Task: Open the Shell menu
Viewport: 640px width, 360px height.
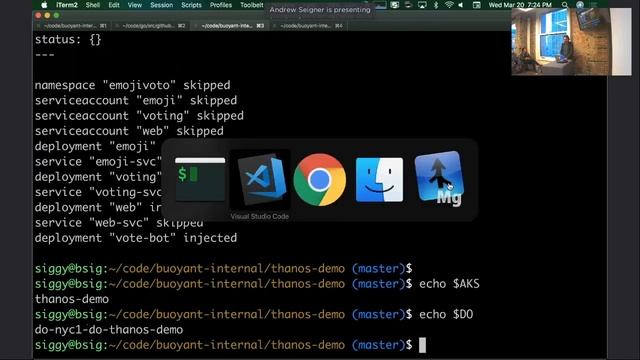Action: point(93,5)
